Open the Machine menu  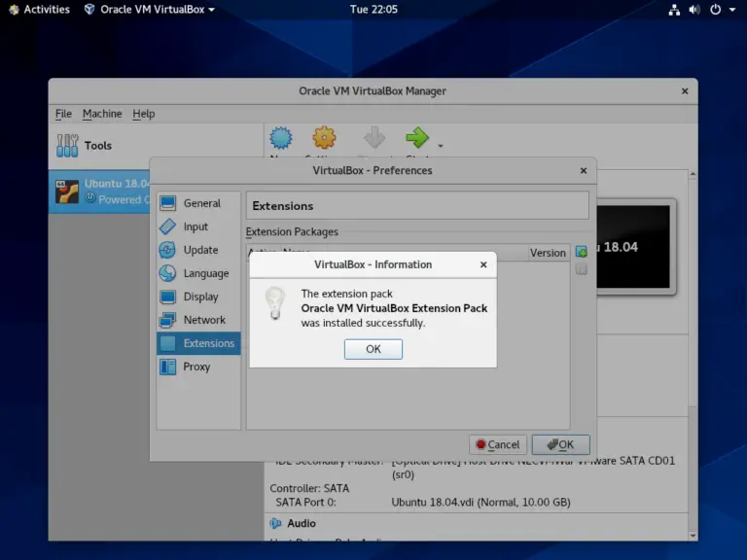pyautogui.click(x=102, y=114)
